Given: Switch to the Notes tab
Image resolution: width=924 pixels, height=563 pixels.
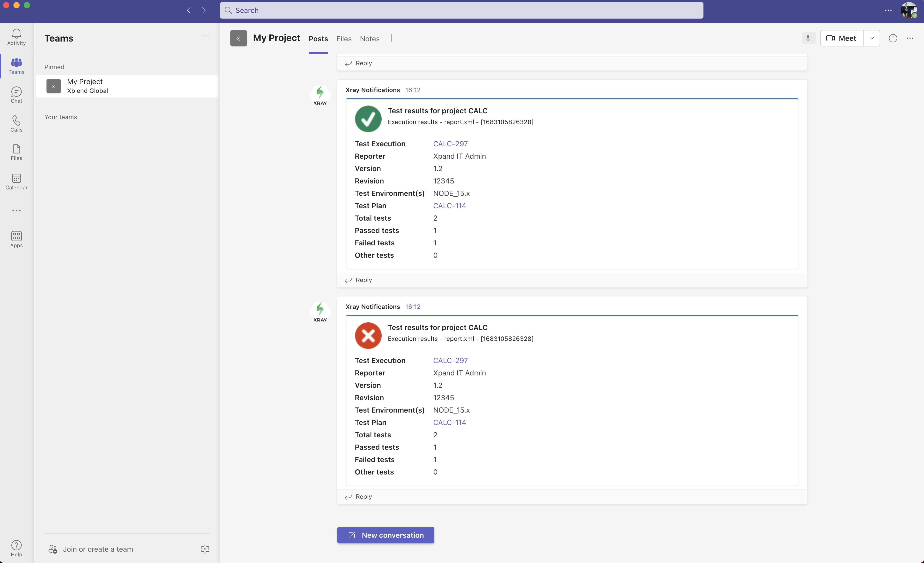Looking at the screenshot, I should click(370, 39).
